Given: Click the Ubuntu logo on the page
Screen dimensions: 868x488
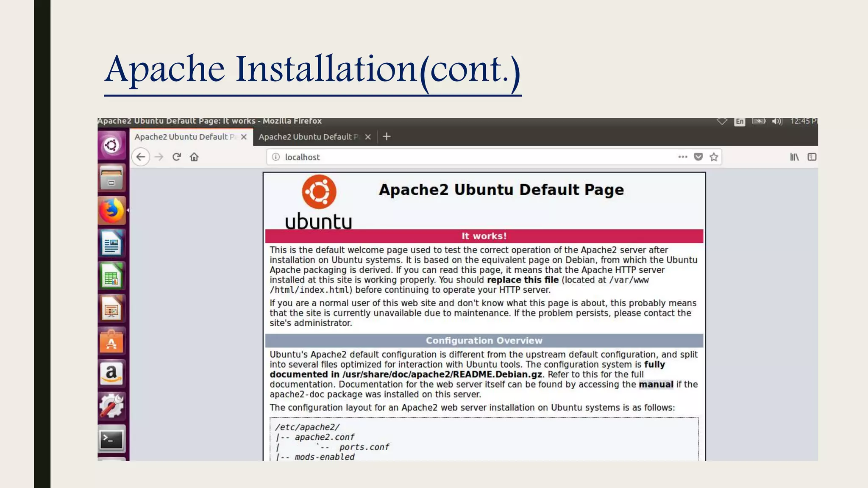Looking at the screenshot, I should point(319,202).
